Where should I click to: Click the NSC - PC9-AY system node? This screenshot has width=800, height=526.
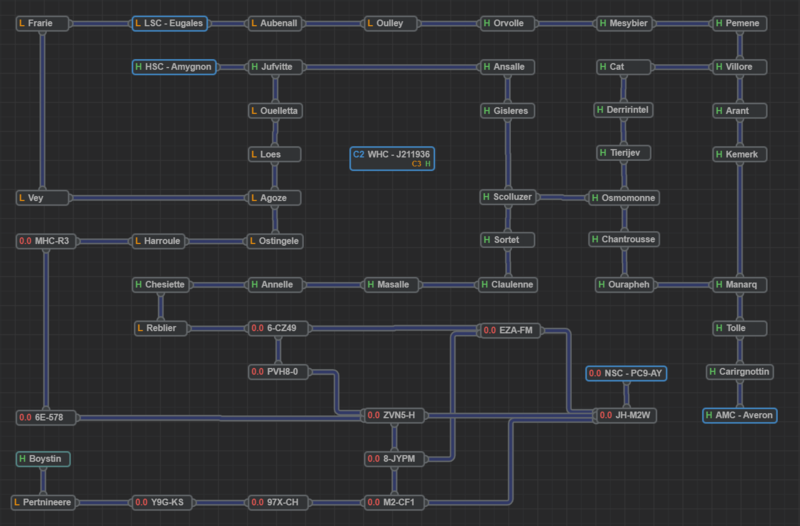(626, 373)
